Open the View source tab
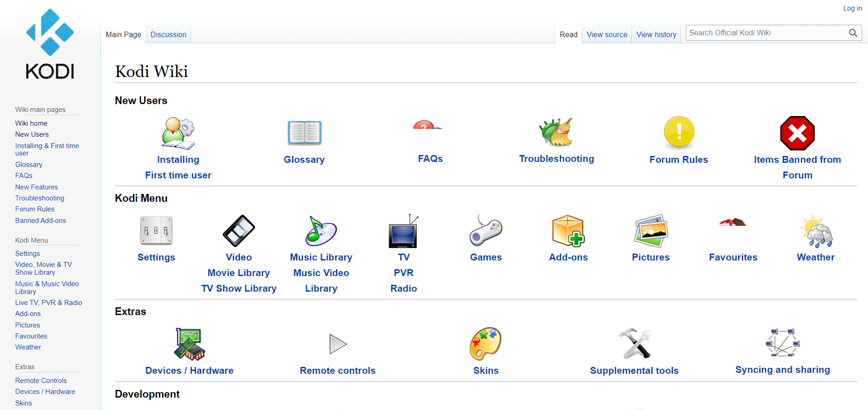The image size is (868, 410). [607, 34]
